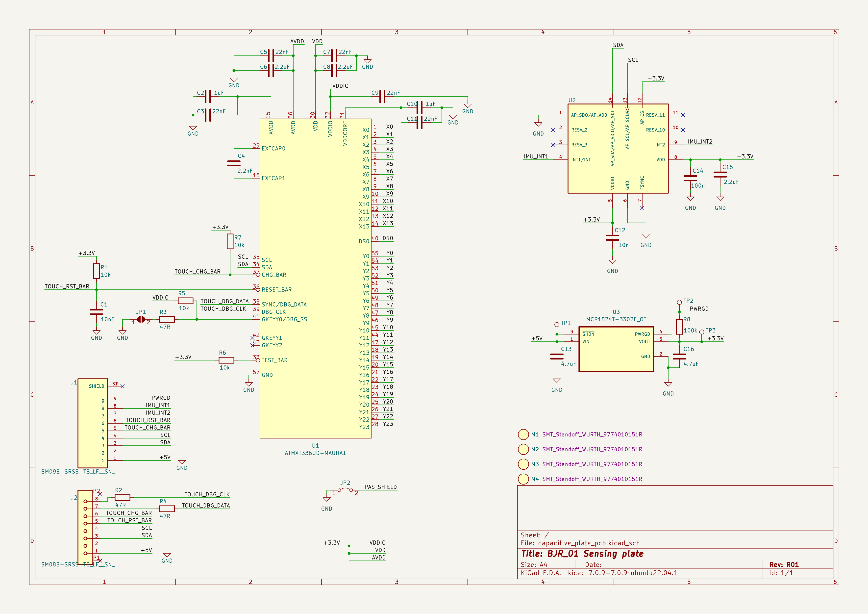868x614 pixels.
Task: Click the JP2 open jumper symbol
Action: [345, 490]
